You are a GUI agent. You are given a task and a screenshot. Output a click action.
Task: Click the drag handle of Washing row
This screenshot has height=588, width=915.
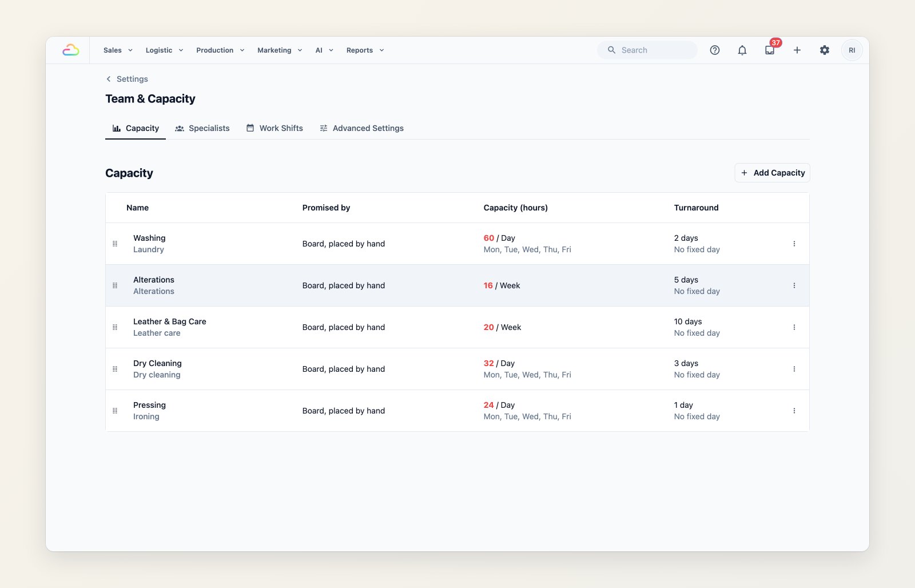pos(115,244)
